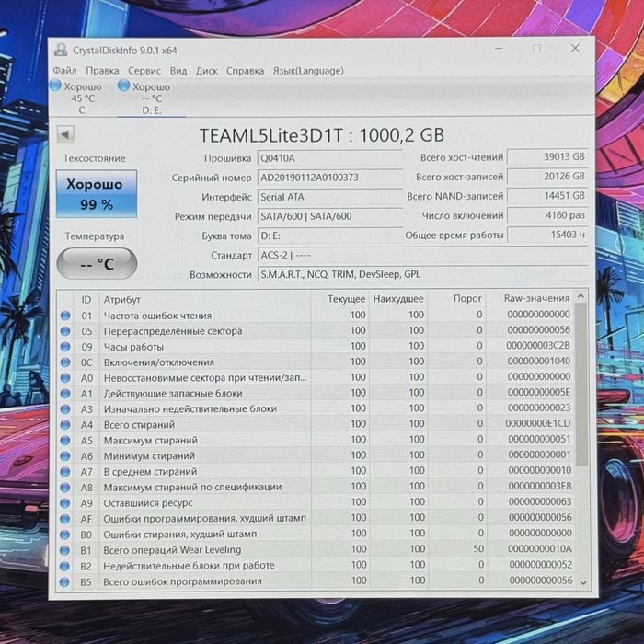Image resolution: width=644 pixels, height=644 pixels.
Task: Click status icon for A7 В среднем стираний
Action: 65,471
